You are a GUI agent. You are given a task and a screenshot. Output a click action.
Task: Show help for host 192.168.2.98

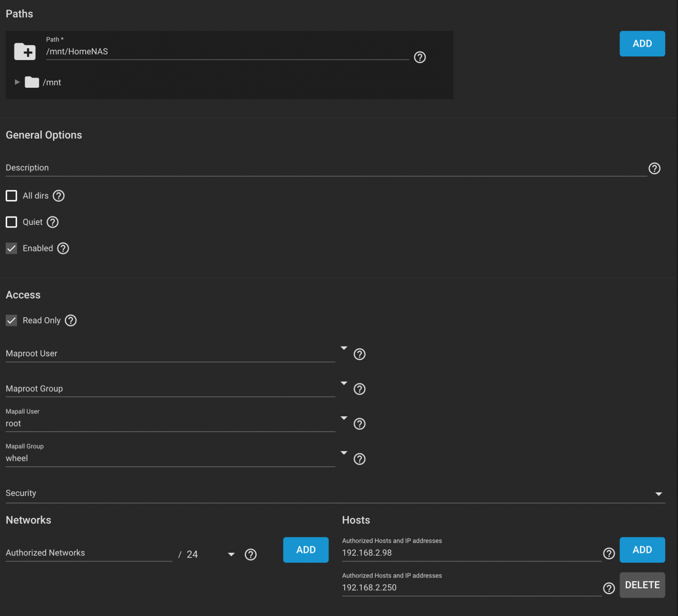coord(609,553)
